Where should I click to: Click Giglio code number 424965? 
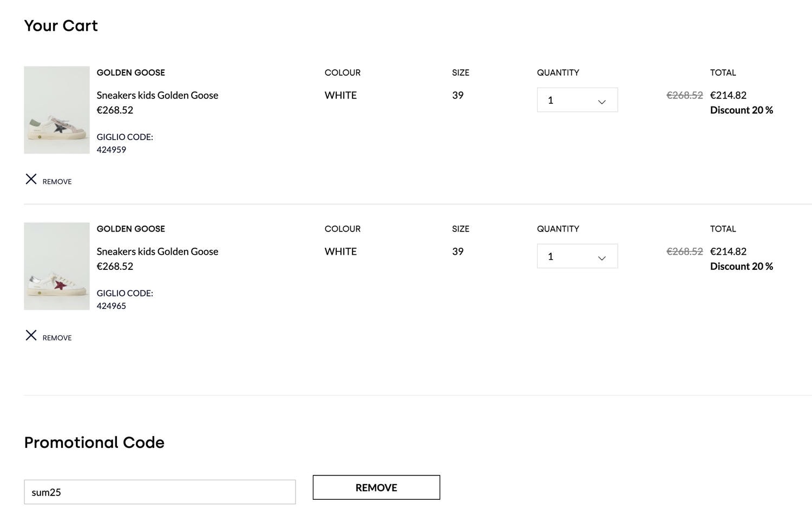coord(112,306)
